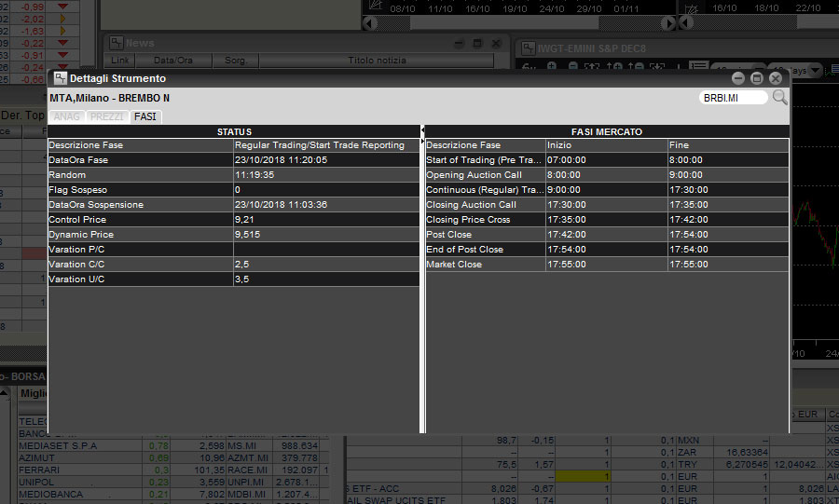The height and width of the screenshot is (504, 839).
Task: Click the red down arrow next to -0,22
Action: click(x=62, y=43)
